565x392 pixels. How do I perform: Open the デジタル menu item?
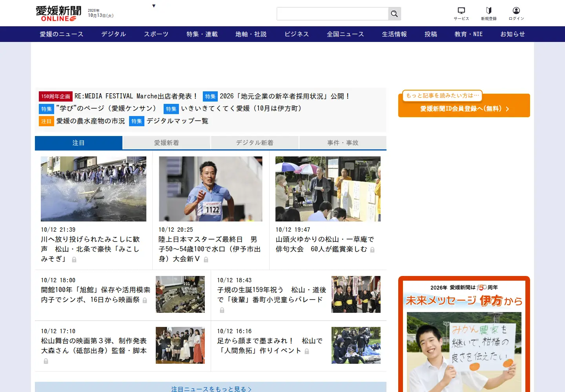(114, 34)
